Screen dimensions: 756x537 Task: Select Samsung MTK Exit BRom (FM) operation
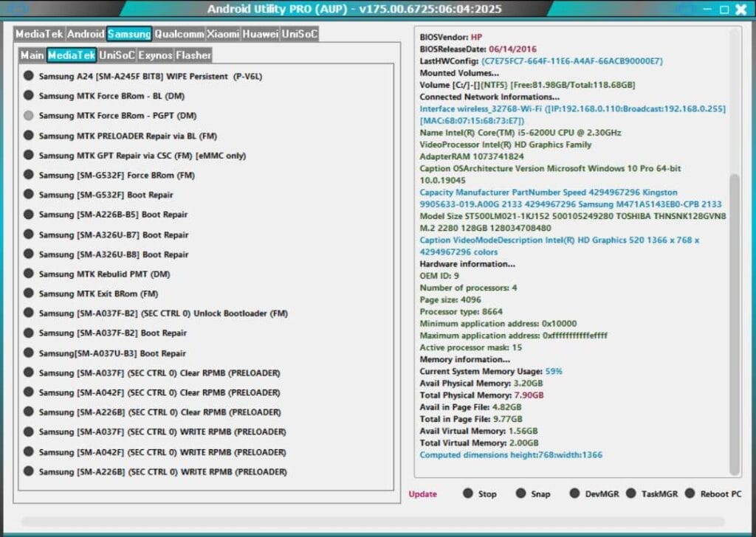(30, 294)
